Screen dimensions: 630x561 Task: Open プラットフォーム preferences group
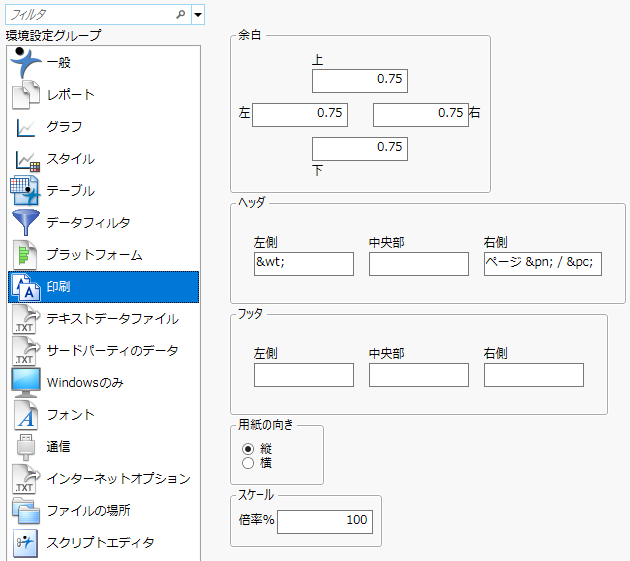94,255
